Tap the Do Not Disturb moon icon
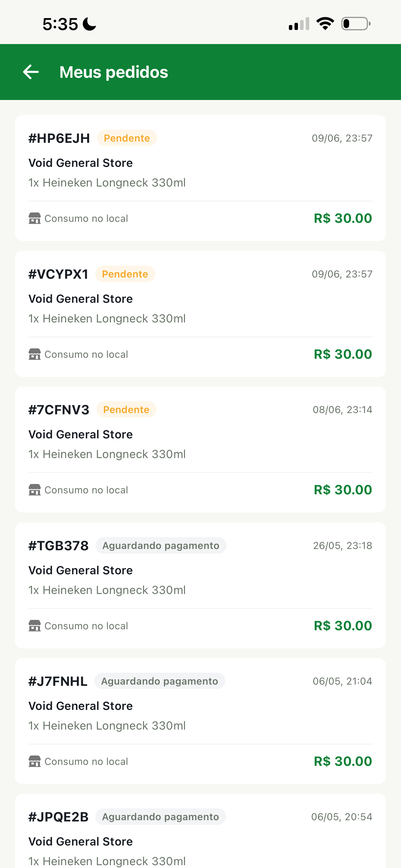This screenshot has width=401, height=868. [x=90, y=24]
